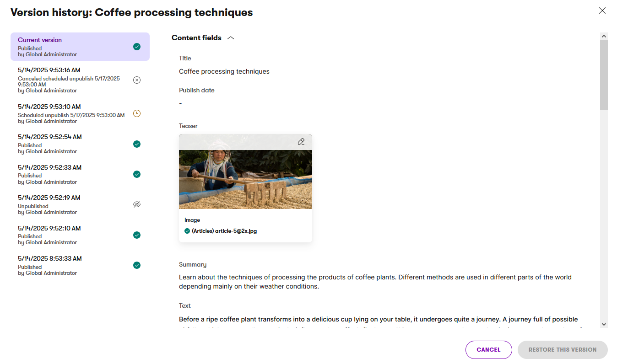Click the canceled X icon for 9:53:16 version

[x=136, y=80]
